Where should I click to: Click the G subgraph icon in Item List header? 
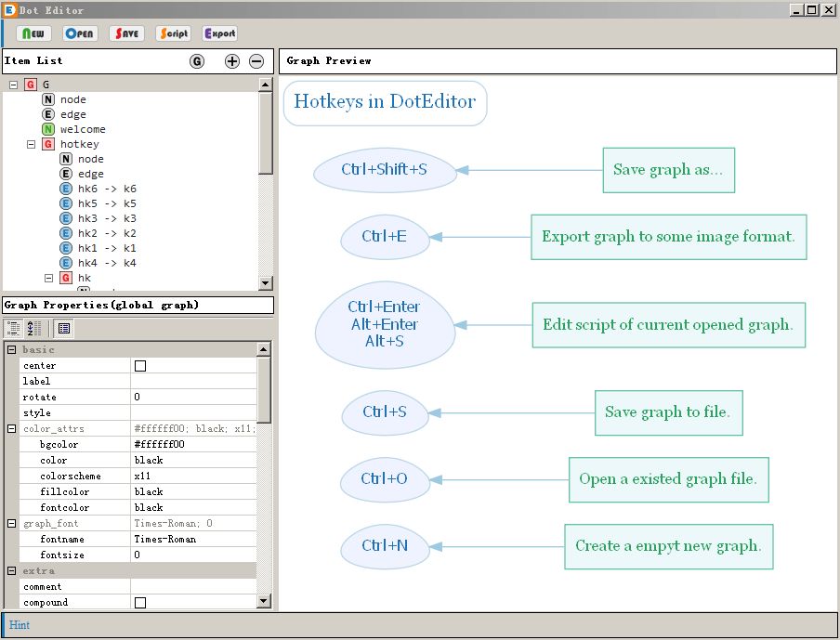[197, 60]
